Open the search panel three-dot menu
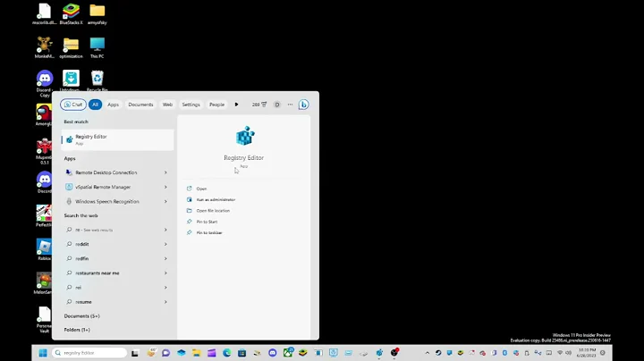 pyautogui.click(x=290, y=105)
